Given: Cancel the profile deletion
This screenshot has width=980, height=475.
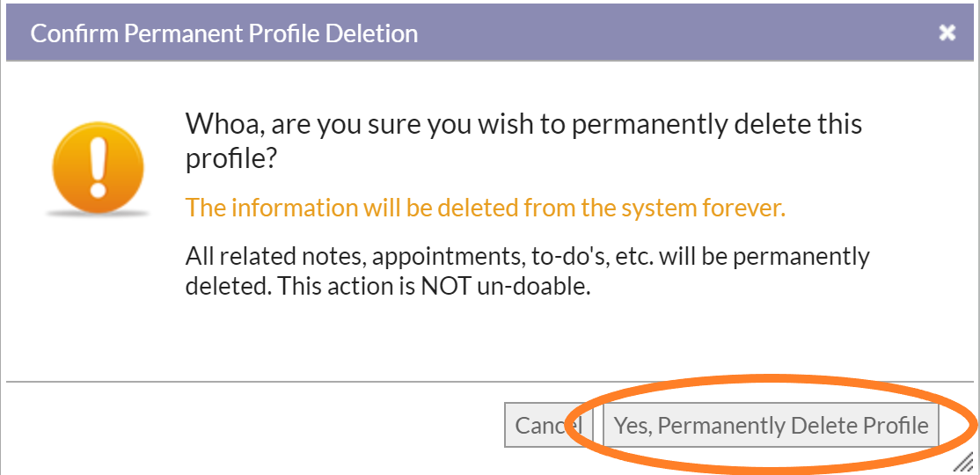Looking at the screenshot, I should tap(549, 425).
